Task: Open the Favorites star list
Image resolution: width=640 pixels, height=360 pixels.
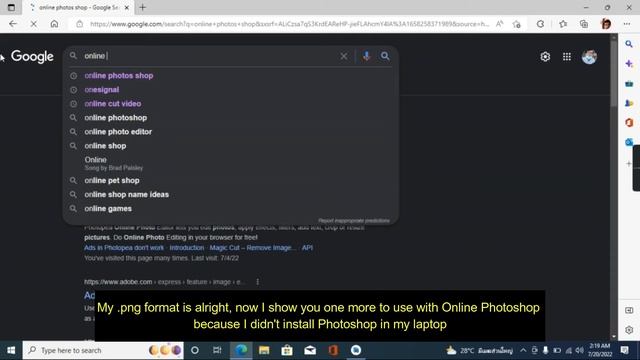Action: coord(563,24)
